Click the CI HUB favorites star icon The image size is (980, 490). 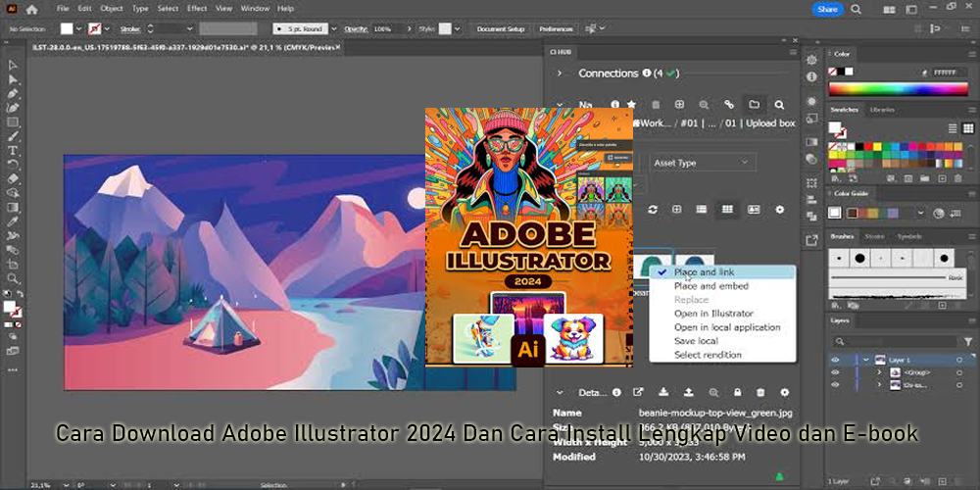point(631,105)
